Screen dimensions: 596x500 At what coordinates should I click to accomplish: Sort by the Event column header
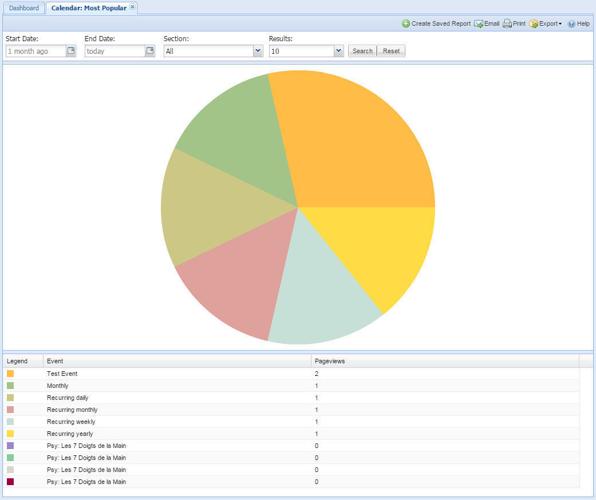pyautogui.click(x=177, y=361)
